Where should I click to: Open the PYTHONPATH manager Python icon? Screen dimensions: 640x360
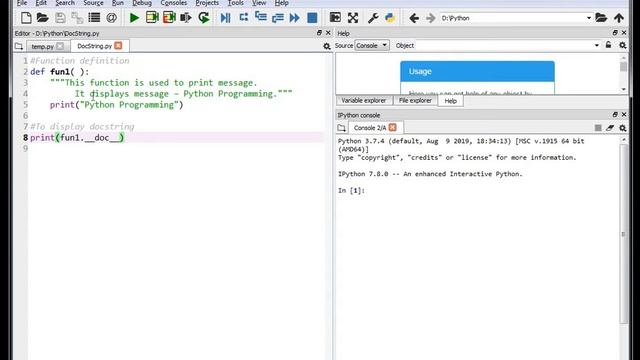point(390,18)
